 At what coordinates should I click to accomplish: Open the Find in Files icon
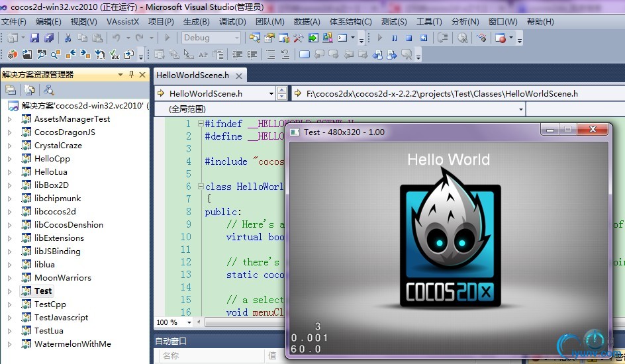pyautogui.click(x=254, y=38)
